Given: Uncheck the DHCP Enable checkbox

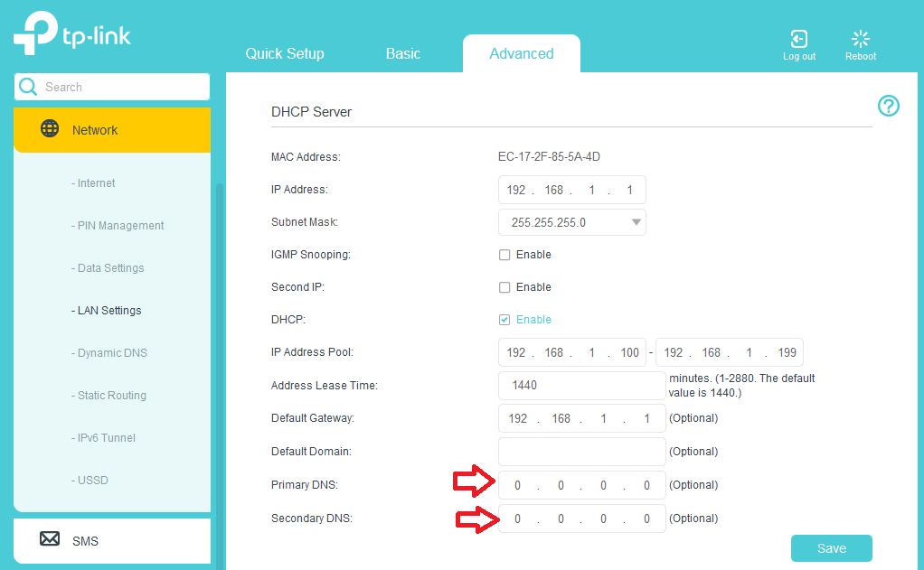Looking at the screenshot, I should 504,320.
